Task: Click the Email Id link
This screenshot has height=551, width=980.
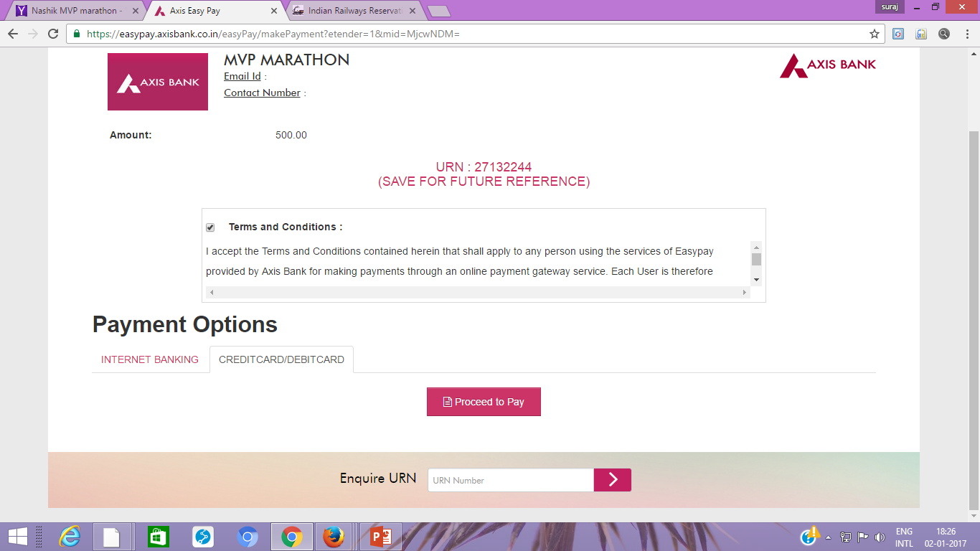Action: point(242,76)
